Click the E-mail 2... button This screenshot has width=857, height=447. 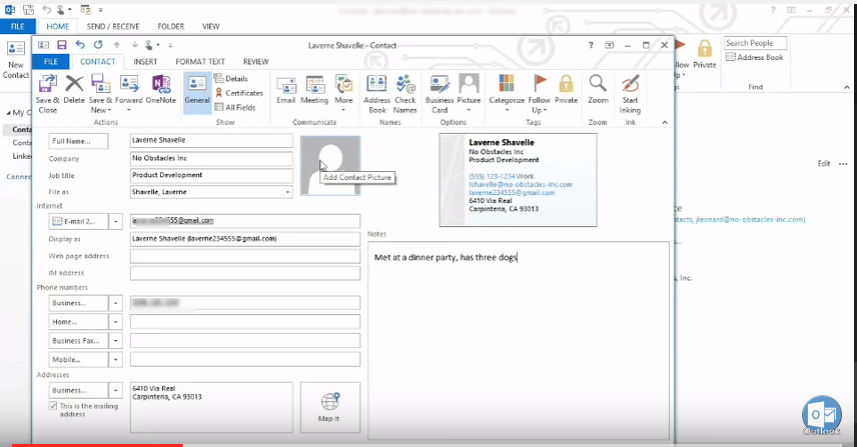[78, 221]
